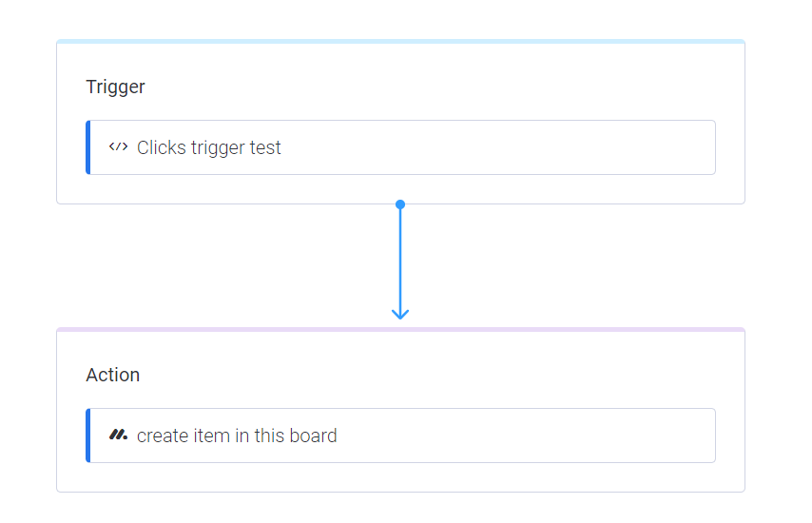Screen dimensions: 812x523
Task: Click the Clicks trigger test text
Action: tap(208, 147)
